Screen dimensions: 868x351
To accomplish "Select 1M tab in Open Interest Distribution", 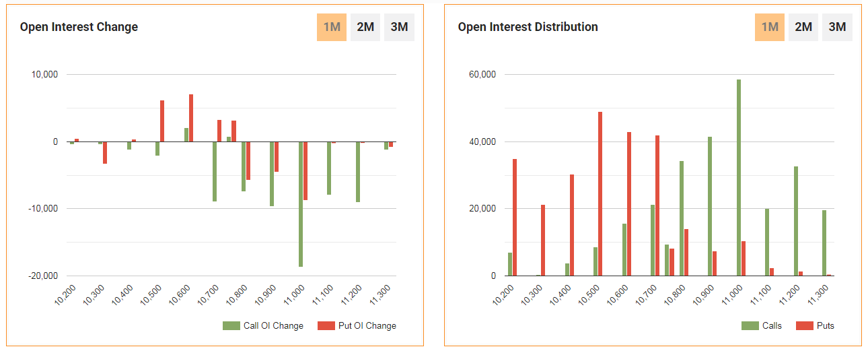I will tap(769, 28).
